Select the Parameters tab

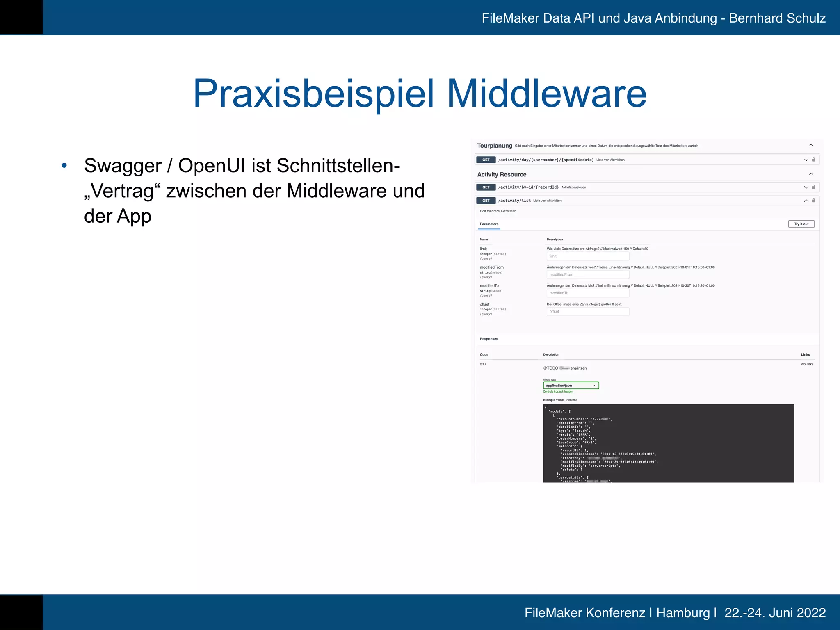pos(489,224)
